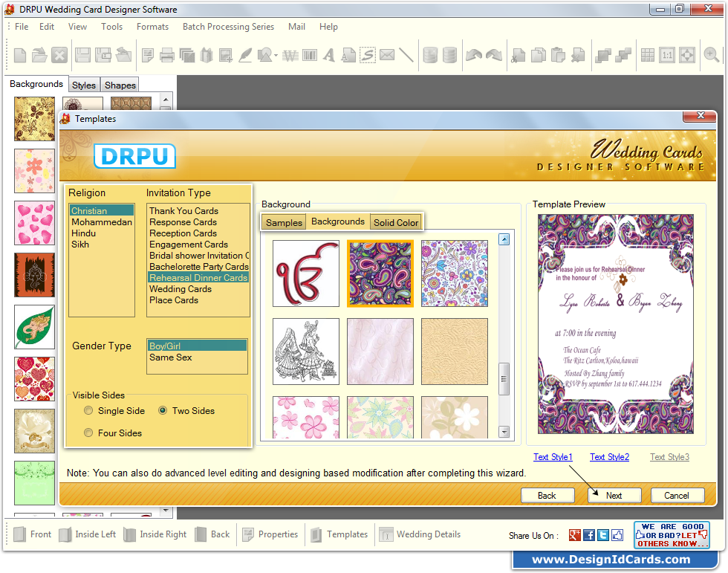
Task: Open Wedding Details in the bottom bar
Action: click(x=420, y=534)
